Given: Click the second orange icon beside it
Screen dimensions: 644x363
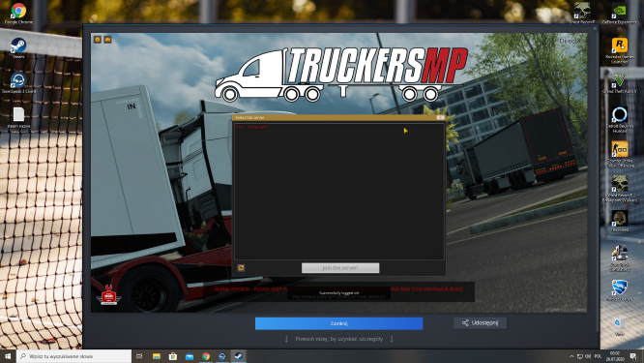Looking at the screenshot, I should tap(107, 40).
